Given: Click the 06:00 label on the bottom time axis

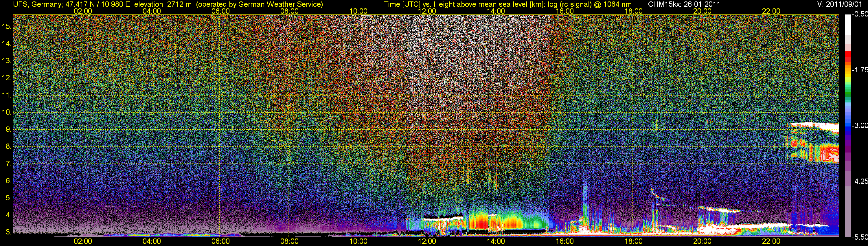Looking at the screenshot, I should tap(220, 241).
